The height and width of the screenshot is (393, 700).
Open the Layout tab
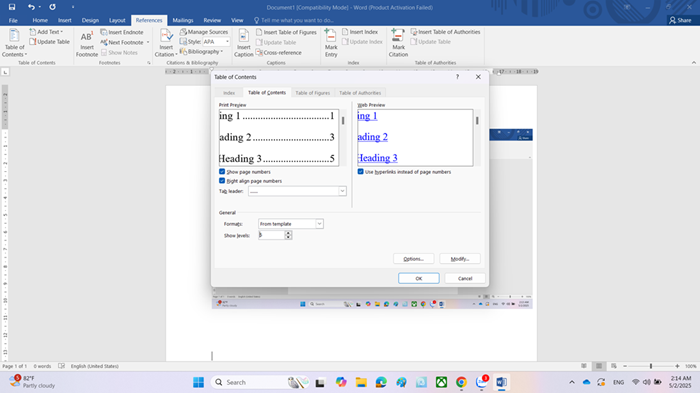(x=117, y=20)
